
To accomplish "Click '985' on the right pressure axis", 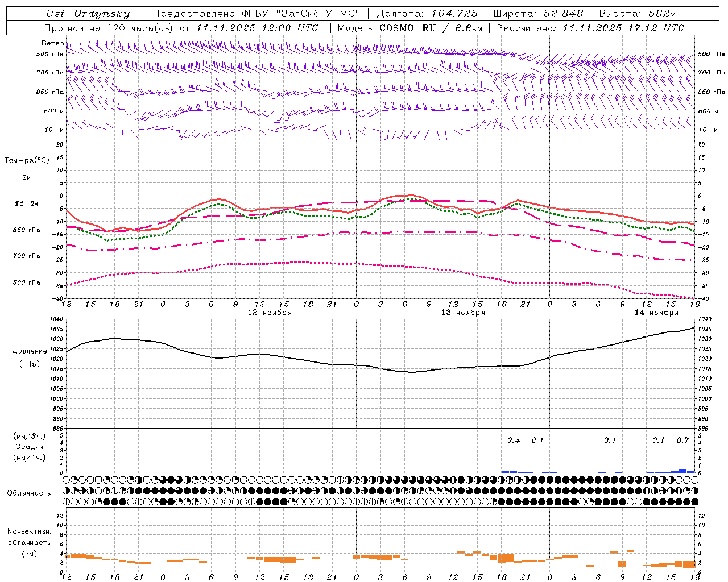I will pos(704,429).
